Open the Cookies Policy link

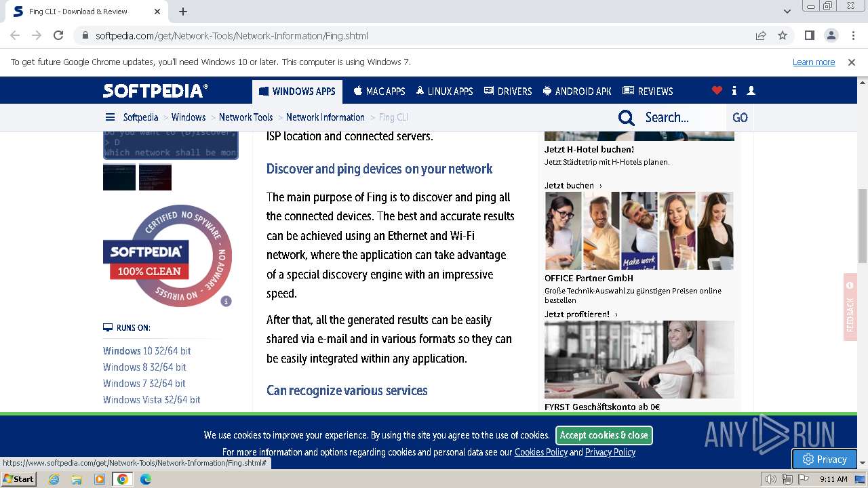tap(541, 452)
